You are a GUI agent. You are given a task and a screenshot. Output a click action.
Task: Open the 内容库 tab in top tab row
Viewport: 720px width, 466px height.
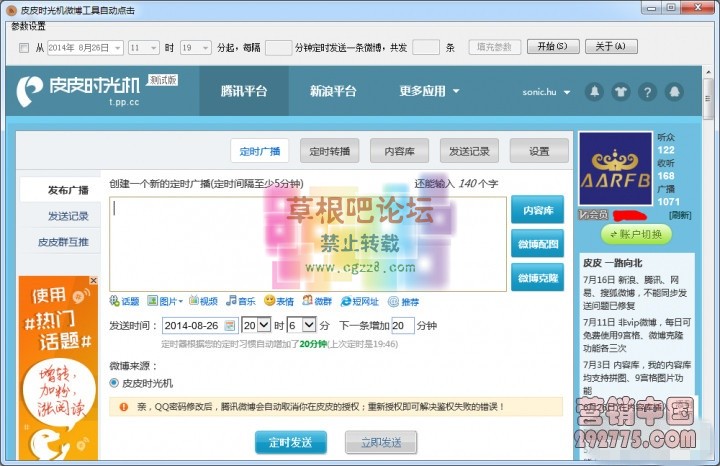(x=399, y=151)
